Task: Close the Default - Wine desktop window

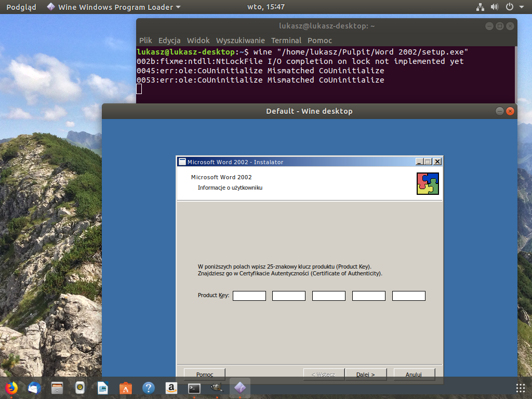Action: (x=510, y=111)
